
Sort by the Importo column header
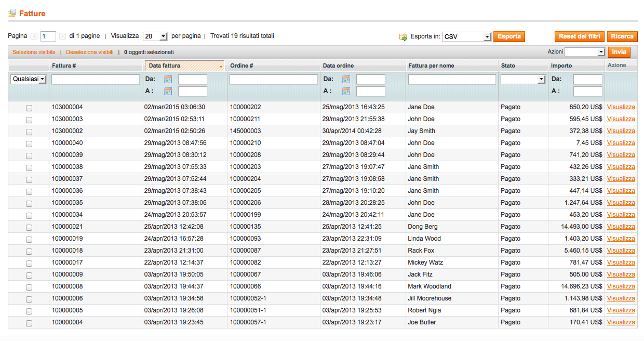point(561,65)
